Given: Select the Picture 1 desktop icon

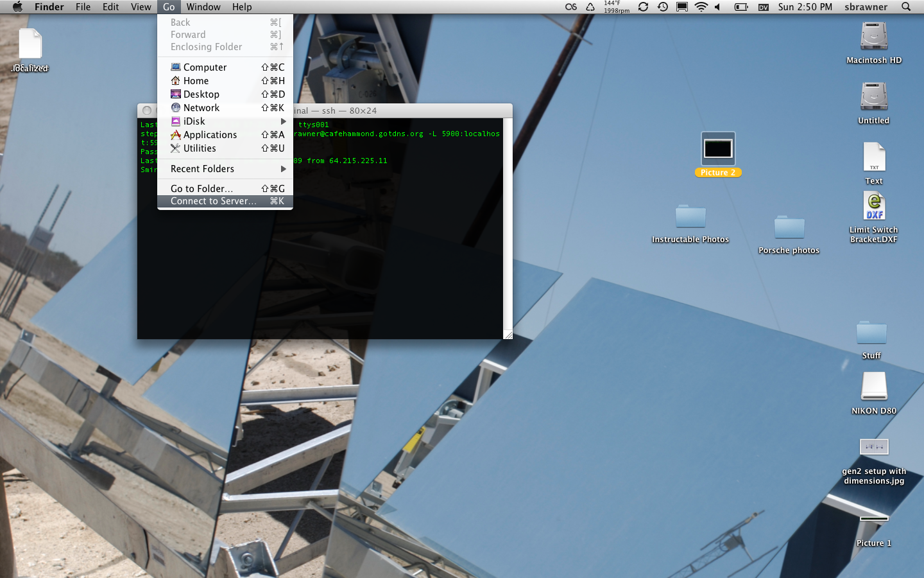Looking at the screenshot, I should (x=874, y=518).
